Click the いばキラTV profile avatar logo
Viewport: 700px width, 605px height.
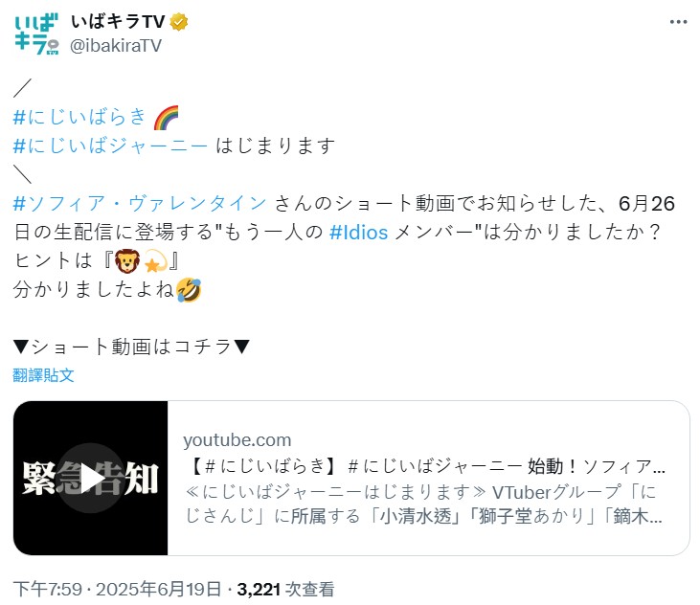pyautogui.click(x=36, y=34)
